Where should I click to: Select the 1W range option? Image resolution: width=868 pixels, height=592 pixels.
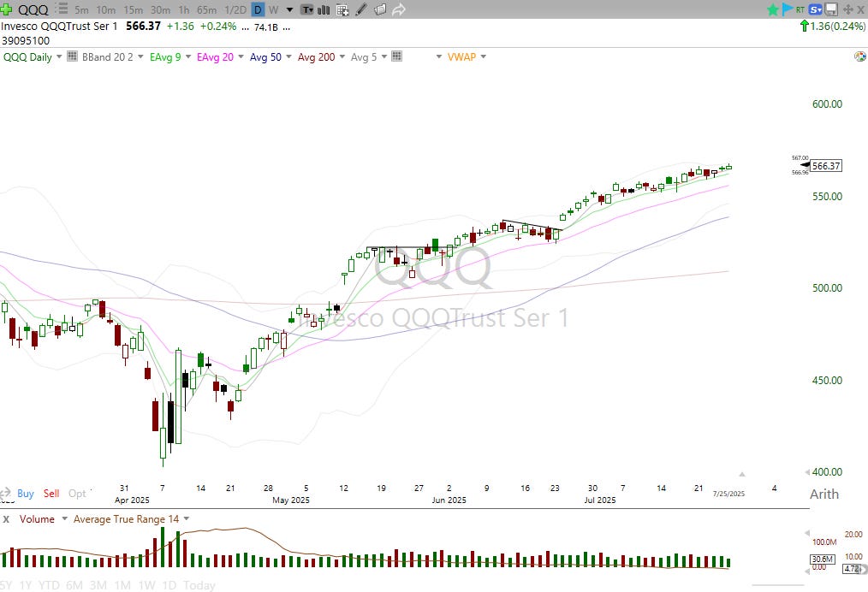pos(146,585)
